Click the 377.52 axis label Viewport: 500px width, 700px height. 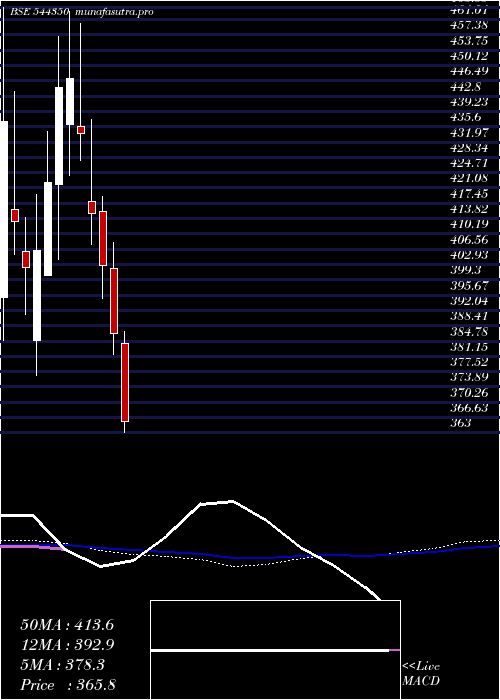(x=469, y=361)
